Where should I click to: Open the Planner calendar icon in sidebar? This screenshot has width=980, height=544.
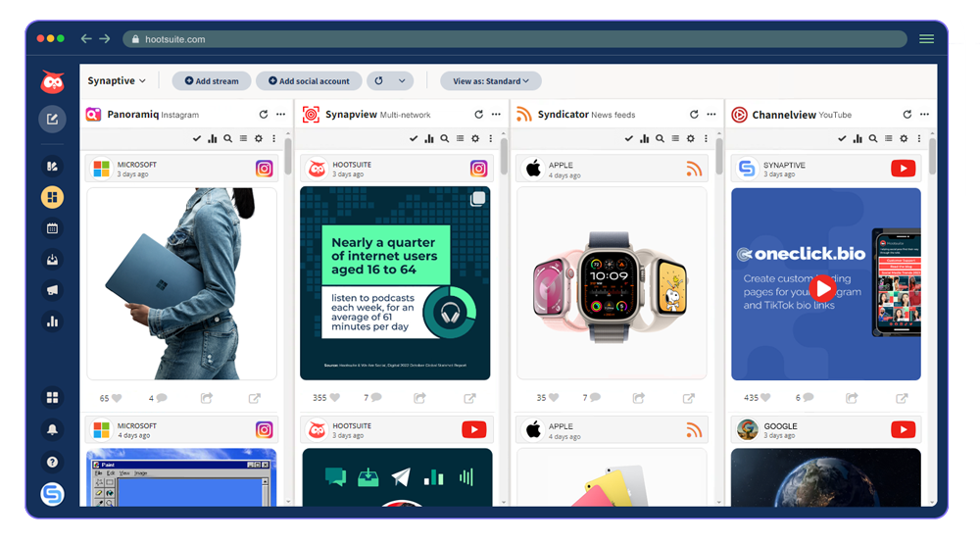tap(53, 228)
